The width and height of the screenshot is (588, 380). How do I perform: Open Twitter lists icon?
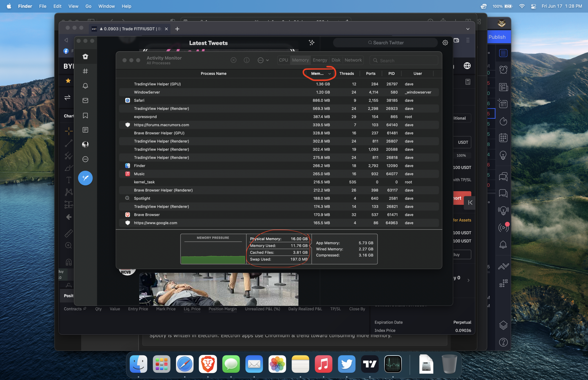[x=85, y=130]
